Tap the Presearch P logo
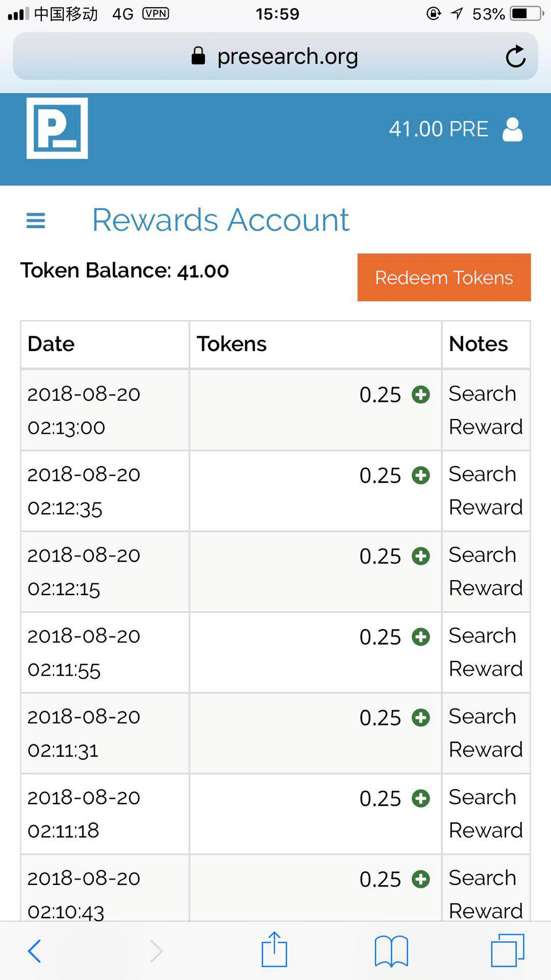551x980 pixels. pyautogui.click(x=57, y=128)
